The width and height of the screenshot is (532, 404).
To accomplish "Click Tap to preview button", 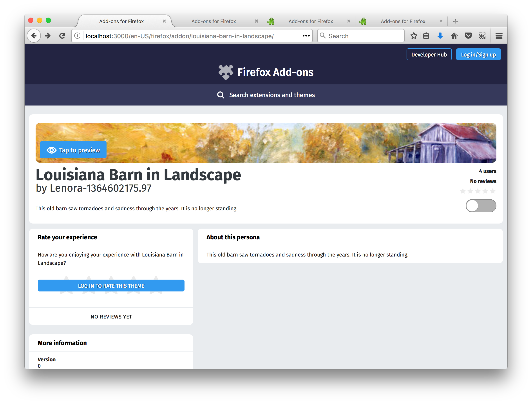I will [73, 150].
